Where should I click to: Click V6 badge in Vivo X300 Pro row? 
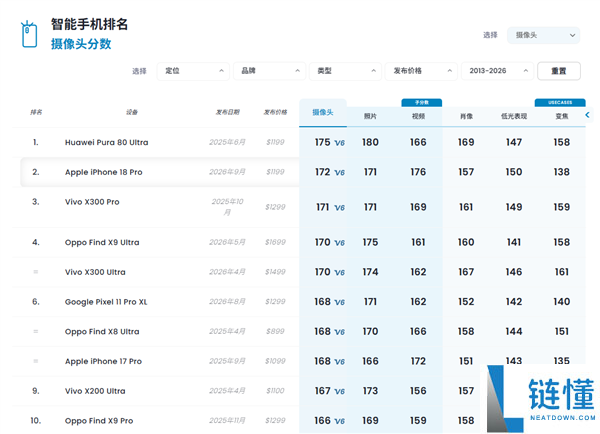pos(339,207)
